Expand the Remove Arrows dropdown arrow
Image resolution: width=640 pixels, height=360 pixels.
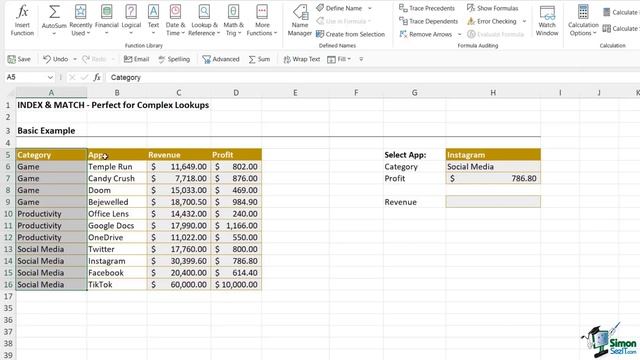[459, 34]
